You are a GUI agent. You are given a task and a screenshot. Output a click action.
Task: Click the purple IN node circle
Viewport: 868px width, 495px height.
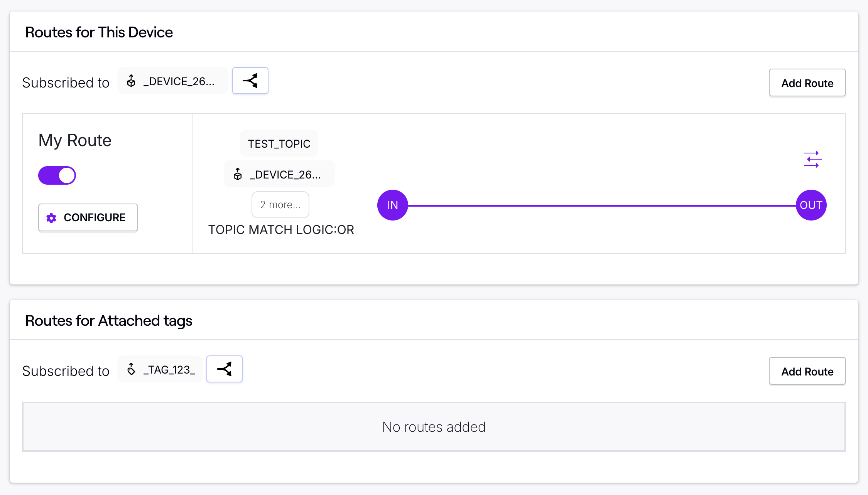[392, 205]
